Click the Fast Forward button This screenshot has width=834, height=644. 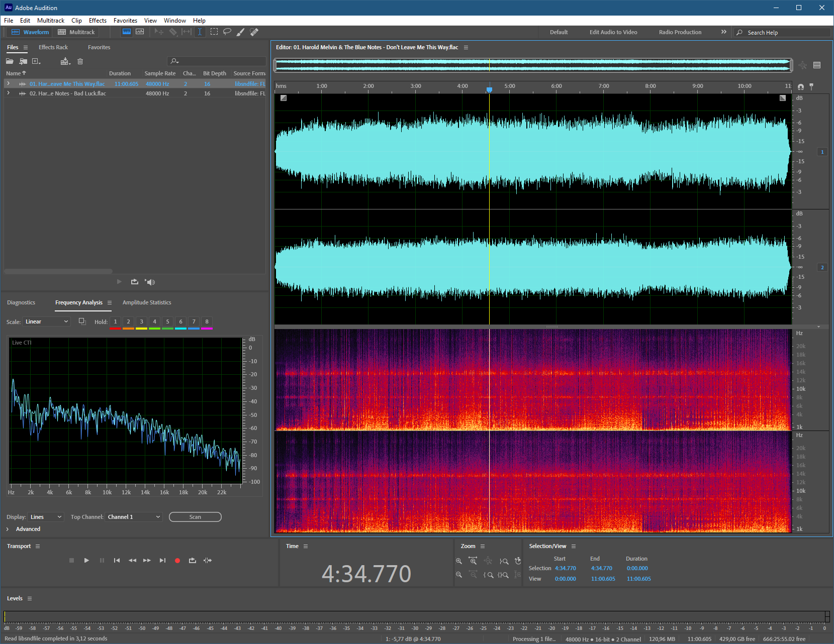147,560
